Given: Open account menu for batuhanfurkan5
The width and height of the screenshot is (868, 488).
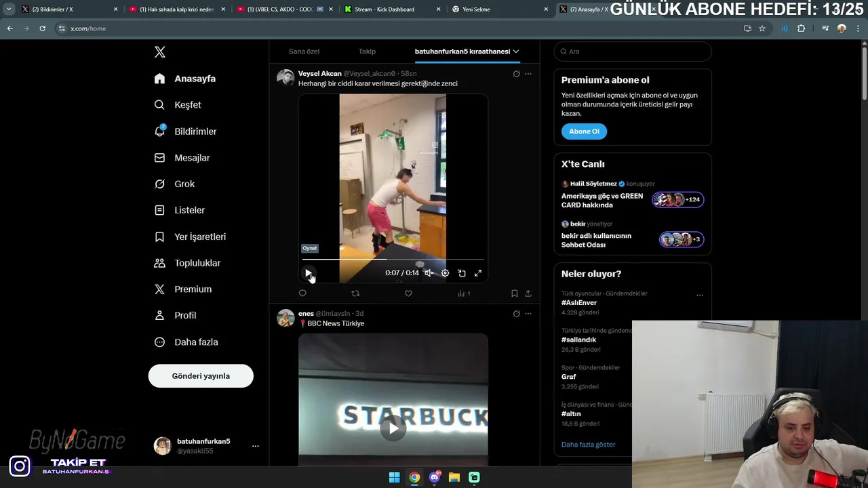Looking at the screenshot, I should 255,446.
